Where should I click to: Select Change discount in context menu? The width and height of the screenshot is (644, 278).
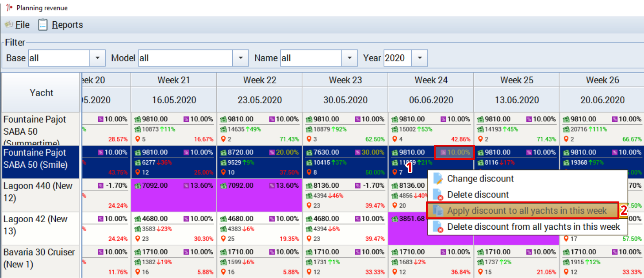pos(527,179)
